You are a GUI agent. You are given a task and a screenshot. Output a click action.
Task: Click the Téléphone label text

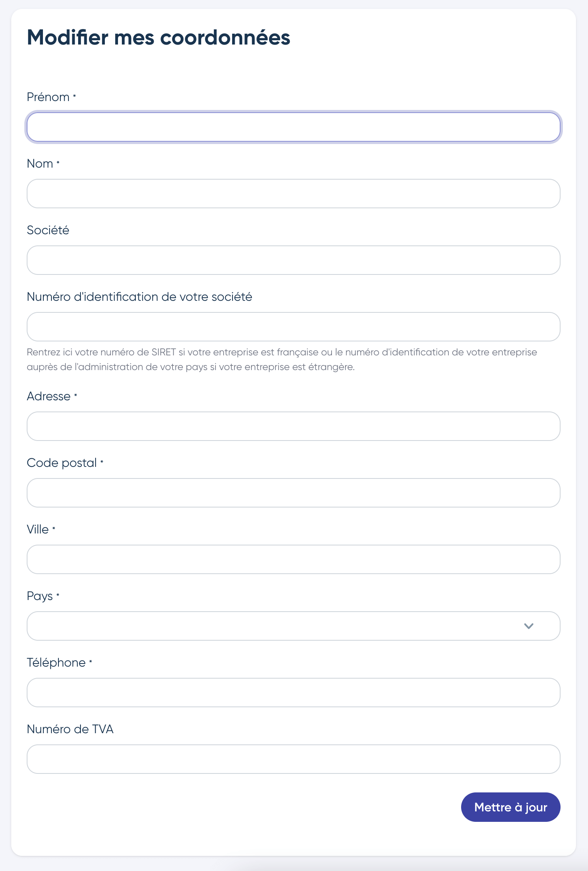pyautogui.click(x=56, y=663)
